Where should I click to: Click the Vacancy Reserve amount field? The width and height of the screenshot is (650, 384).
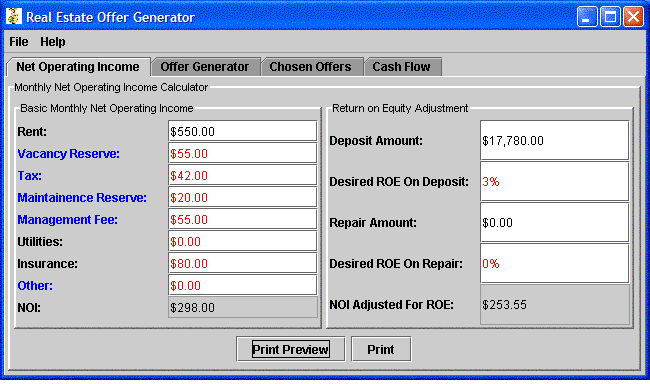point(243,153)
